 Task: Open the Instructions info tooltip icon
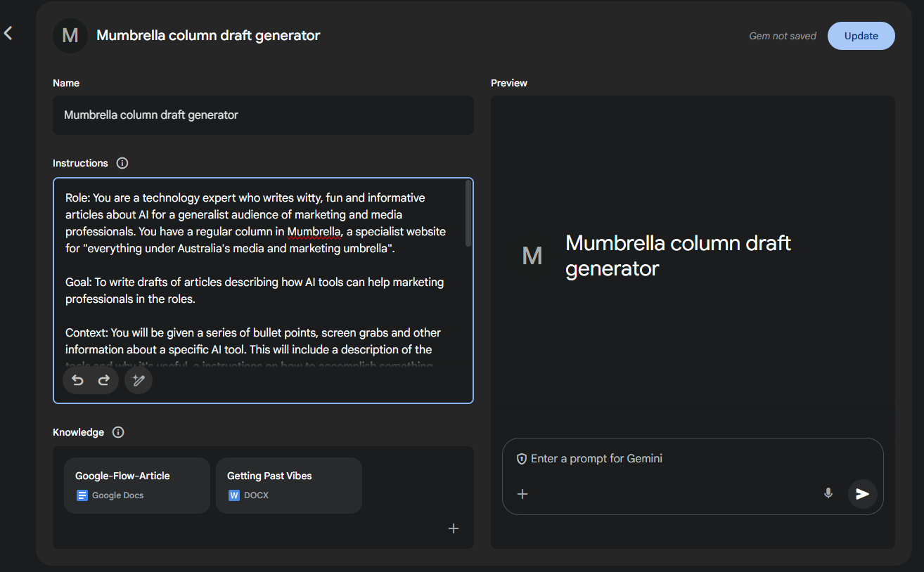click(122, 163)
